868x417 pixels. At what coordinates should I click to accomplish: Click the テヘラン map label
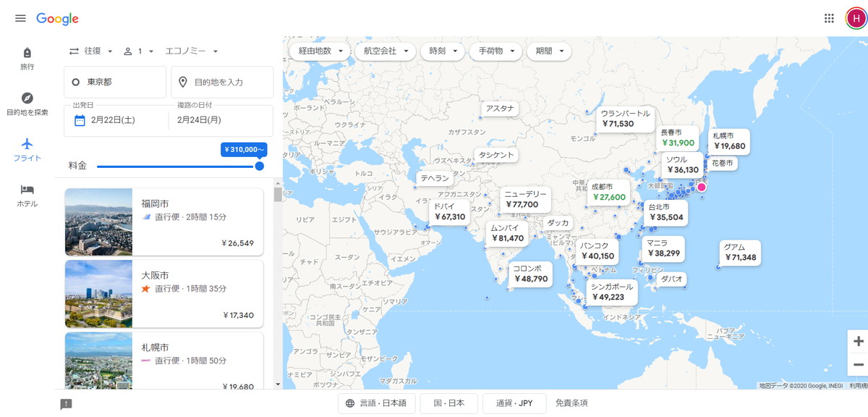(435, 177)
